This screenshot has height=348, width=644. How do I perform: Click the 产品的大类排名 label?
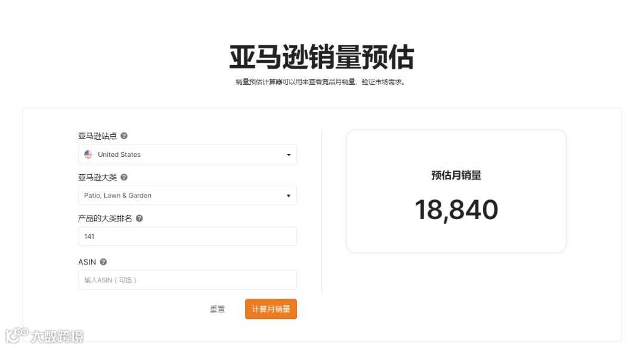coord(105,218)
